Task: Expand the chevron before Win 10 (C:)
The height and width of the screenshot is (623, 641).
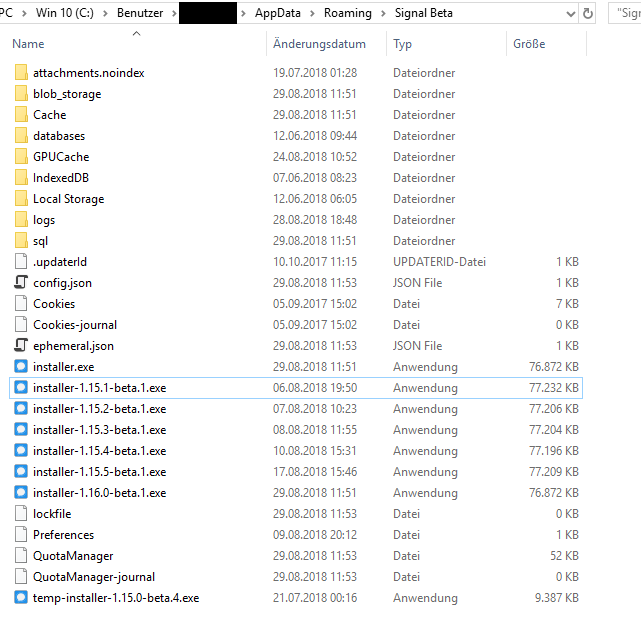Action: point(25,13)
